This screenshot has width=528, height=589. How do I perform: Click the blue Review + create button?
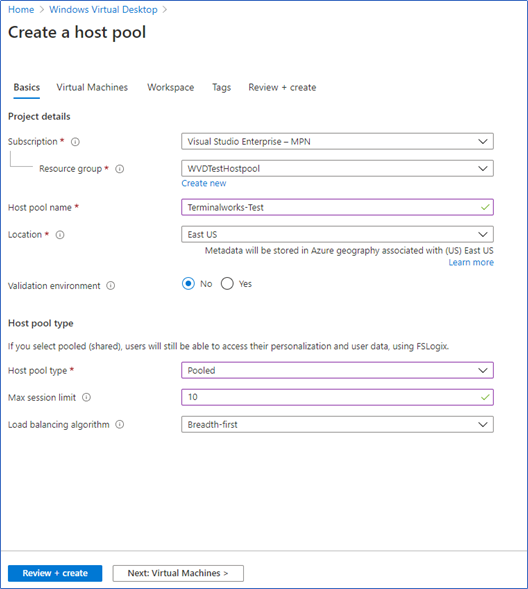pyautogui.click(x=55, y=573)
